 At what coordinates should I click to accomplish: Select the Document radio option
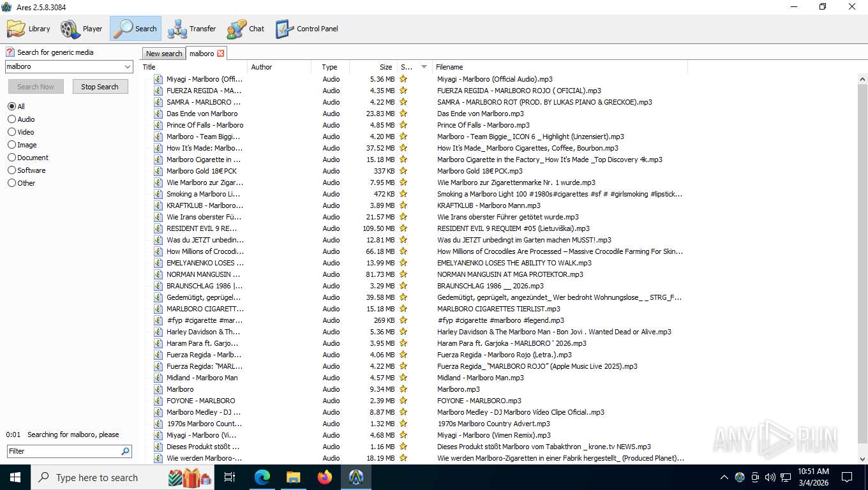[28, 158]
